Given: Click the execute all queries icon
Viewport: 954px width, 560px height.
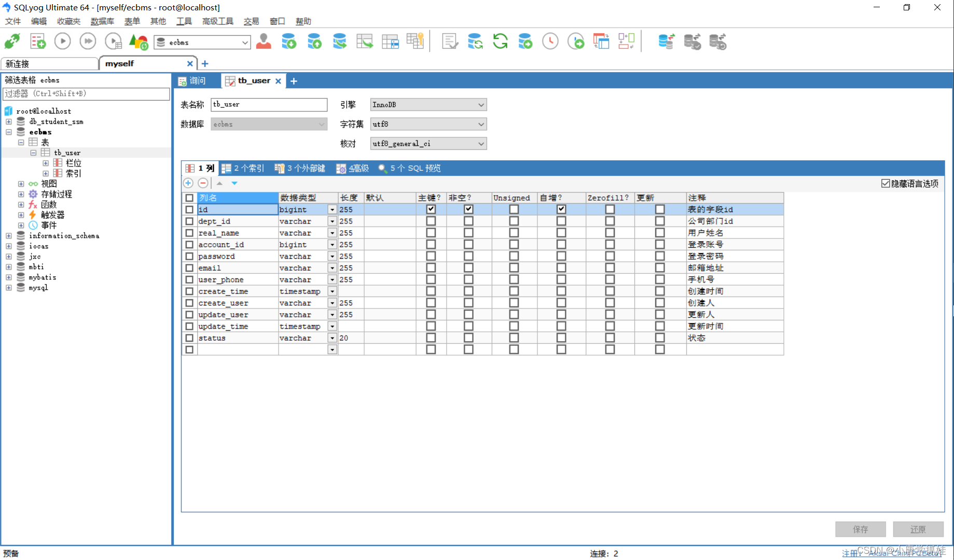Looking at the screenshot, I should click(x=88, y=41).
